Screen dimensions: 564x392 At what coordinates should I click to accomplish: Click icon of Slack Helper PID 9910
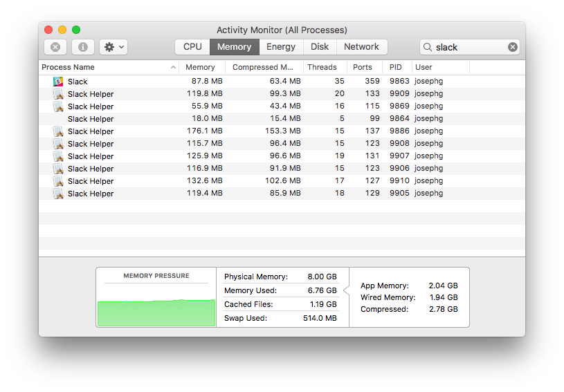tap(58, 181)
